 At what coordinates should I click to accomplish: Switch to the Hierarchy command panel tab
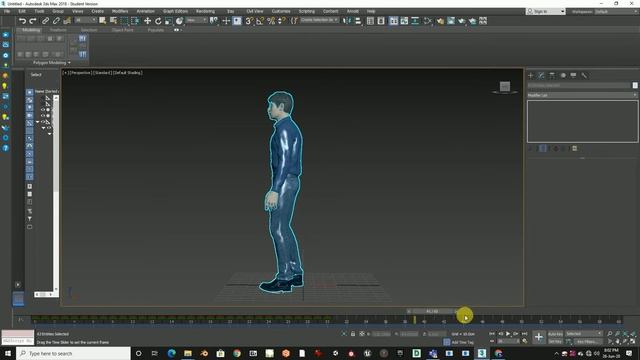(x=552, y=76)
